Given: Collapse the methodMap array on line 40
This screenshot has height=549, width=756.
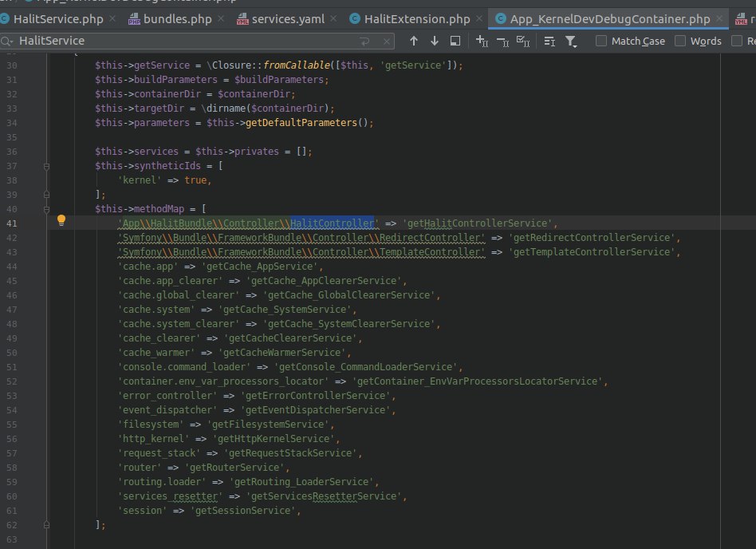Looking at the screenshot, I should coord(47,209).
